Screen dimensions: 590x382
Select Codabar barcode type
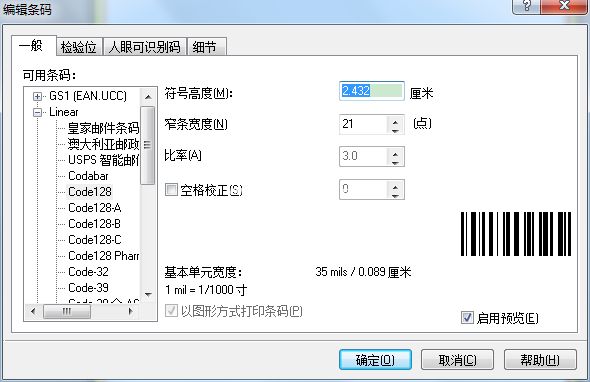click(x=88, y=176)
